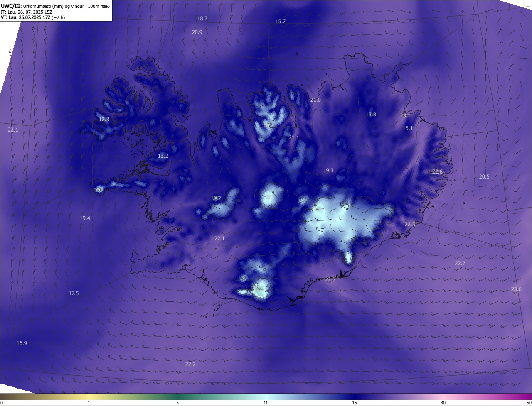532x406 pixels.
Task: Click the 23.6 value label
Action: click(516, 289)
